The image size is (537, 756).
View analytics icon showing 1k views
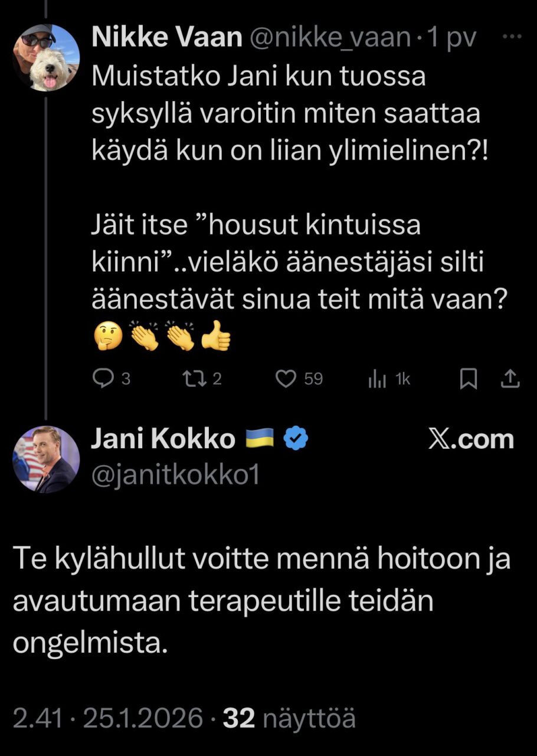pos(377,379)
